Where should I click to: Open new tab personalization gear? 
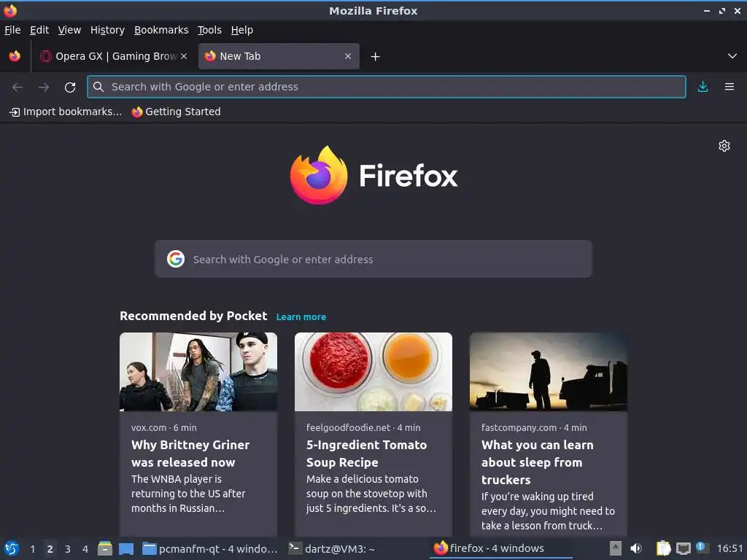click(x=724, y=146)
